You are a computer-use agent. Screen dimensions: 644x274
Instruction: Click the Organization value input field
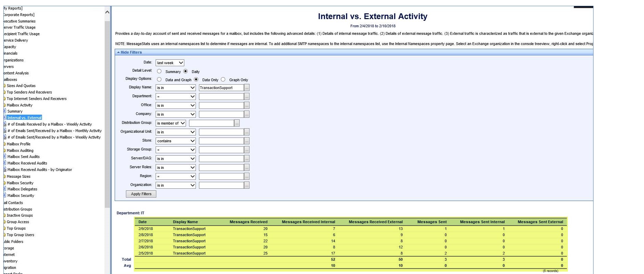pyautogui.click(x=221, y=185)
